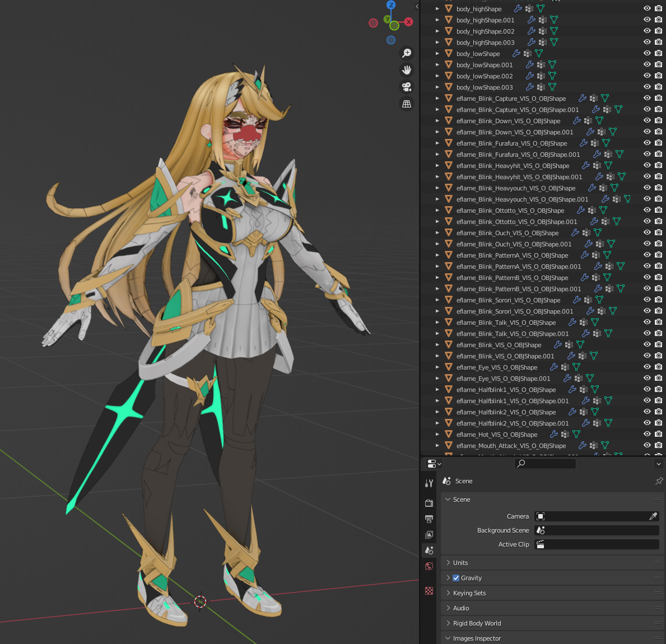Click the properties search field
Image resolution: width=666 pixels, height=644 pixels.
point(545,464)
